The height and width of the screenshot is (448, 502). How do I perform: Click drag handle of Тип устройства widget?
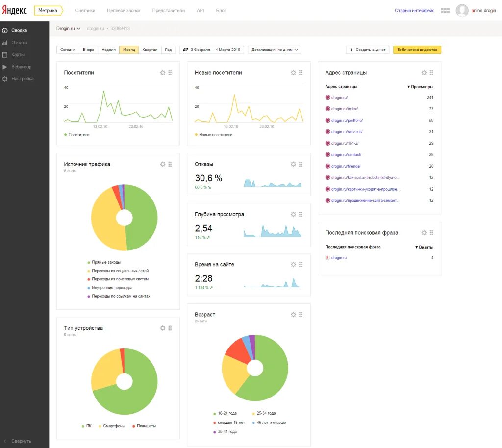tap(170, 328)
